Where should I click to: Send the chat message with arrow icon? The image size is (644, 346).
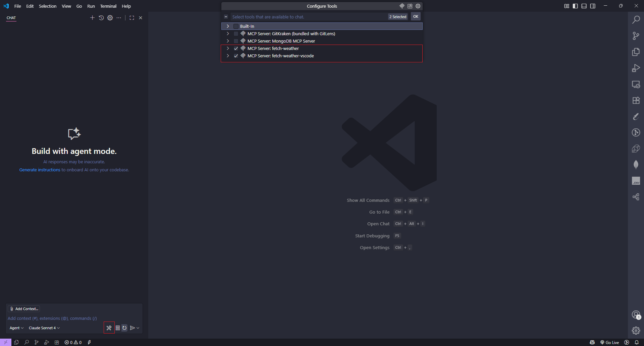pos(132,328)
